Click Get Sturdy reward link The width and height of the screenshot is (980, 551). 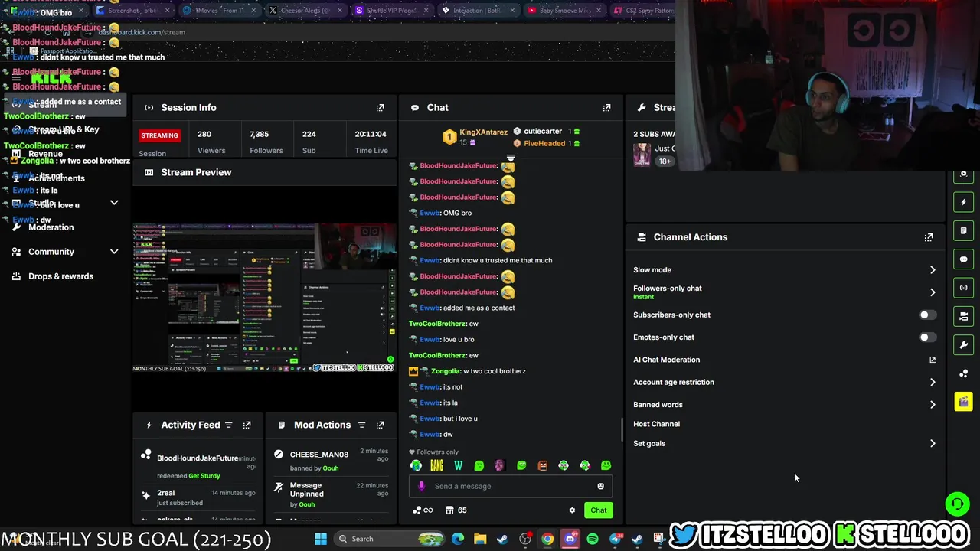tap(204, 476)
